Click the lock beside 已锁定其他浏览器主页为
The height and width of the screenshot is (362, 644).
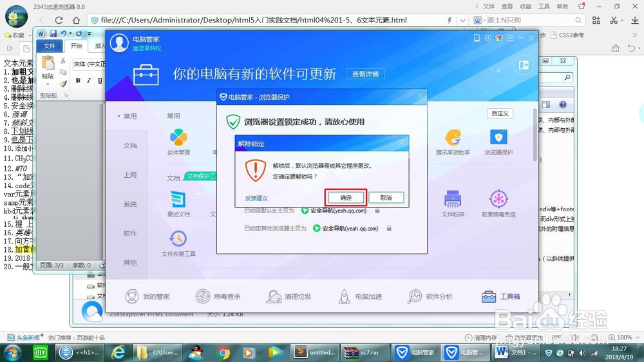click(x=388, y=229)
